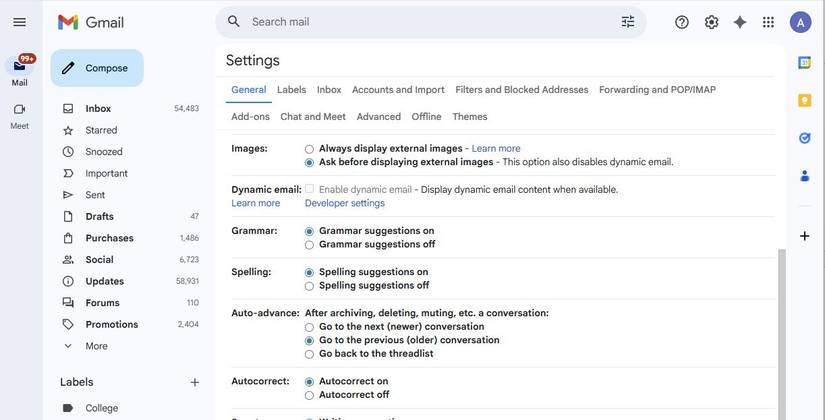Tick the Enable dynamic email checkbox
The width and height of the screenshot is (825, 420).
click(x=309, y=189)
